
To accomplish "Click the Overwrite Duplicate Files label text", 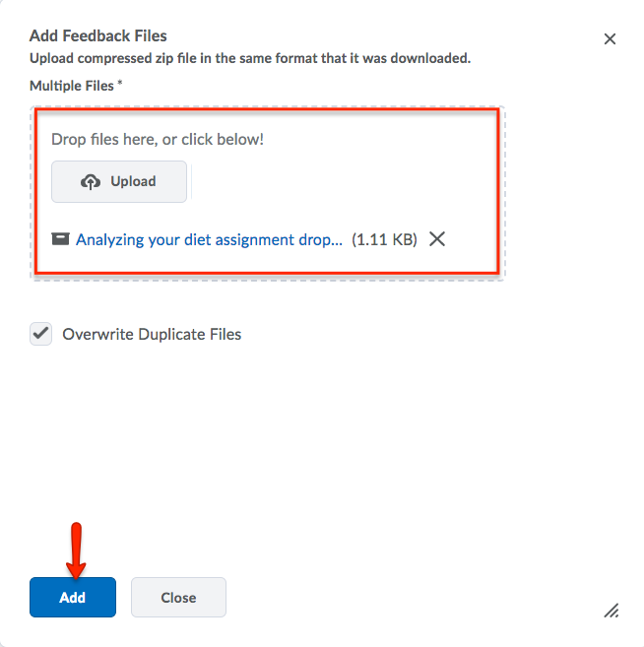I will [x=152, y=334].
